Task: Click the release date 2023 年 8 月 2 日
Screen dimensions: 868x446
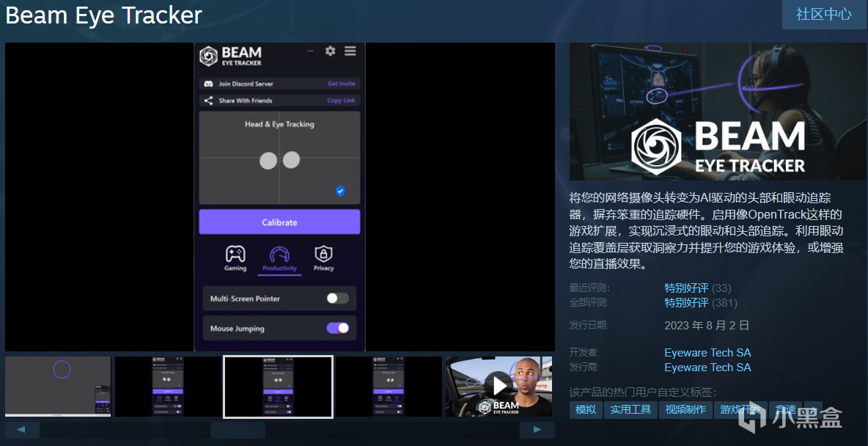Action: [x=707, y=325]
